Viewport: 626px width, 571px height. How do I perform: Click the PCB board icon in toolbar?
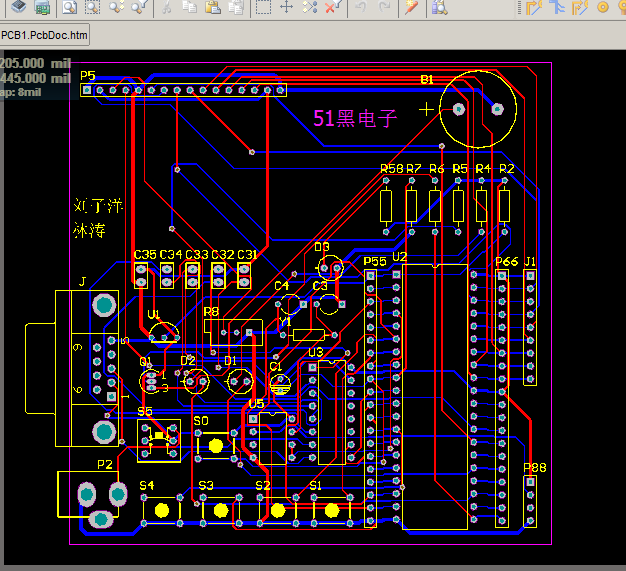[42, 7]
